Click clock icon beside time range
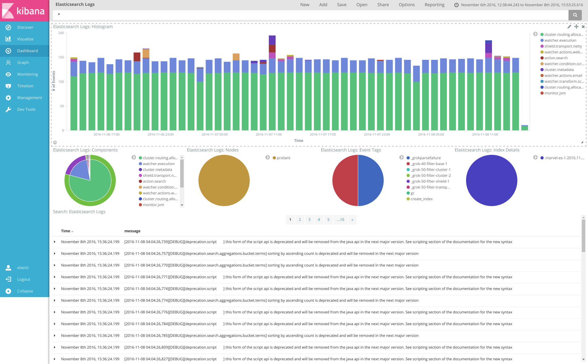 click(x=456, y=5)
